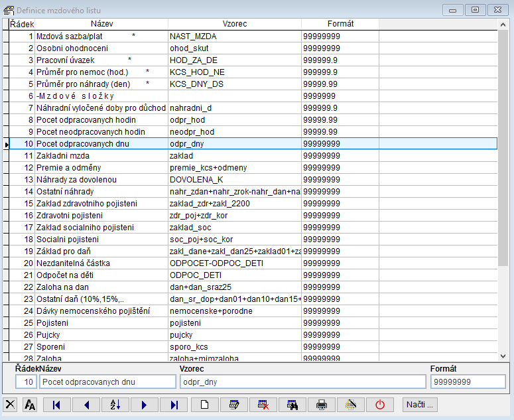The height and width of the screenshot is (420, 514).
Task: Click the Název column header
Action: 101,24
